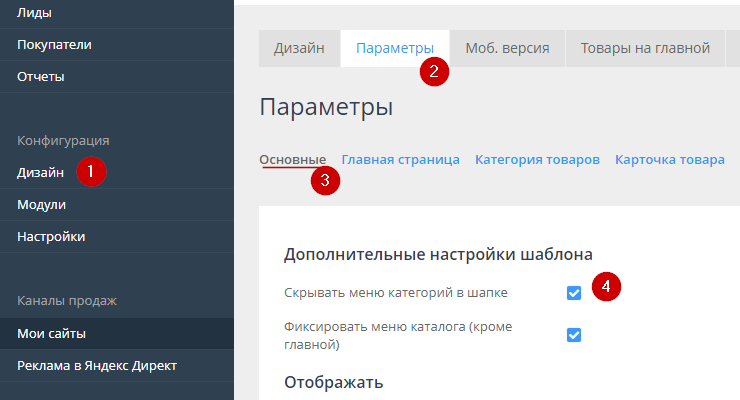
Task: Open the Покупатели sidebar section
Action: pyautogui.click(x=54, y=45)
